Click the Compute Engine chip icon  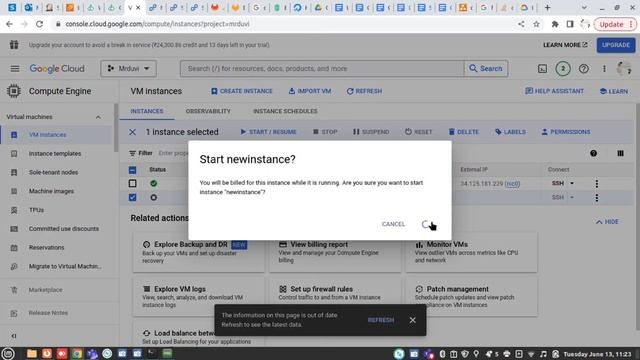pos(13,91)
